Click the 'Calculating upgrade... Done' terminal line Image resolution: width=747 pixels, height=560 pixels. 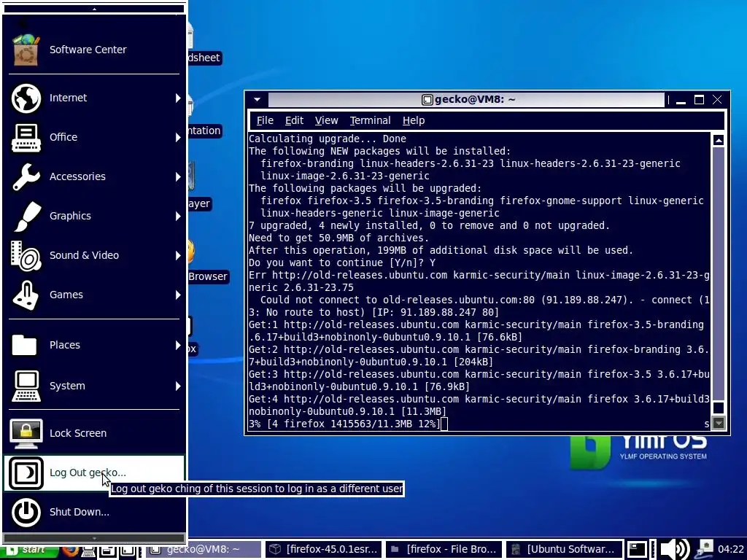(x=328, y=139)
